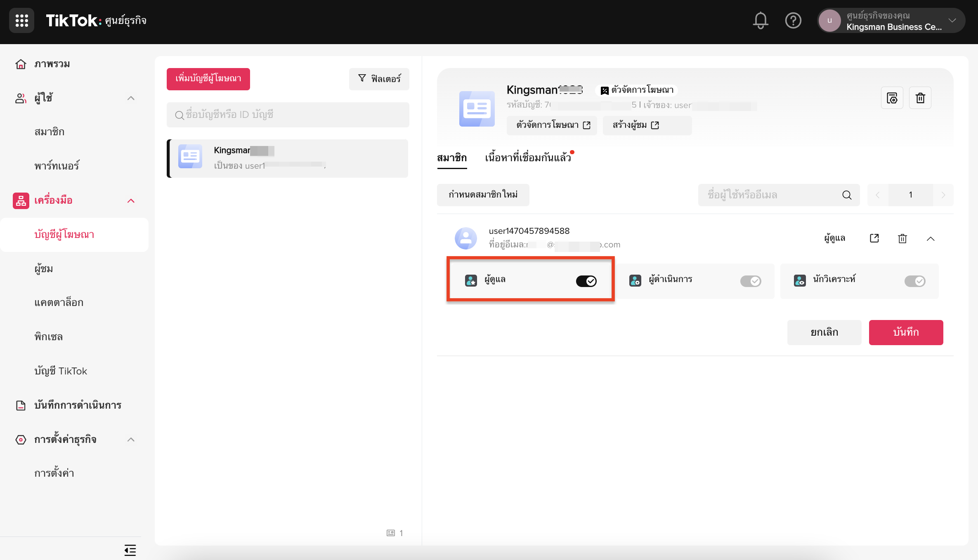Open the notifications bell
978x560 pixels.
point(760,21)
